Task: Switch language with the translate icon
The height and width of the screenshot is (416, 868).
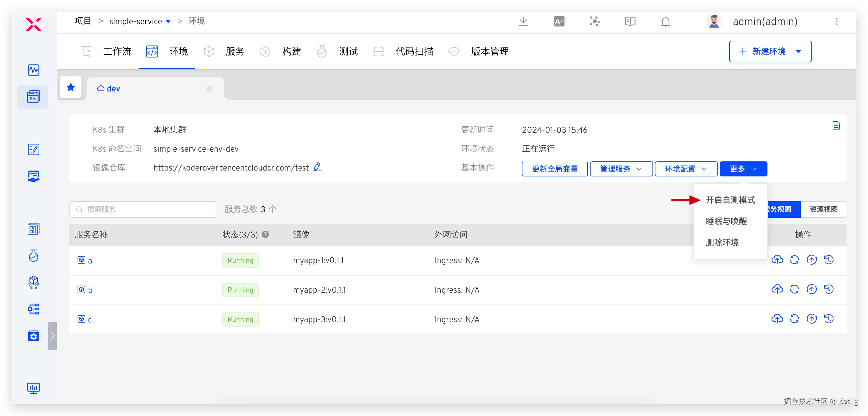Action: [x=559, y=22]
